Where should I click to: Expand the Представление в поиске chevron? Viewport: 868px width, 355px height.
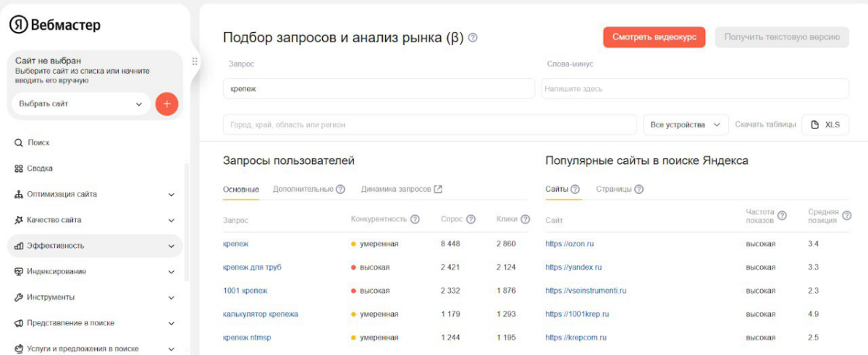tap(172, 323)
